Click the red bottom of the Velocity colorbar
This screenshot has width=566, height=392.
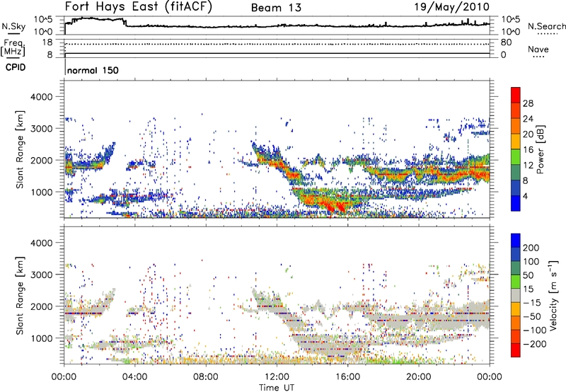516,350
